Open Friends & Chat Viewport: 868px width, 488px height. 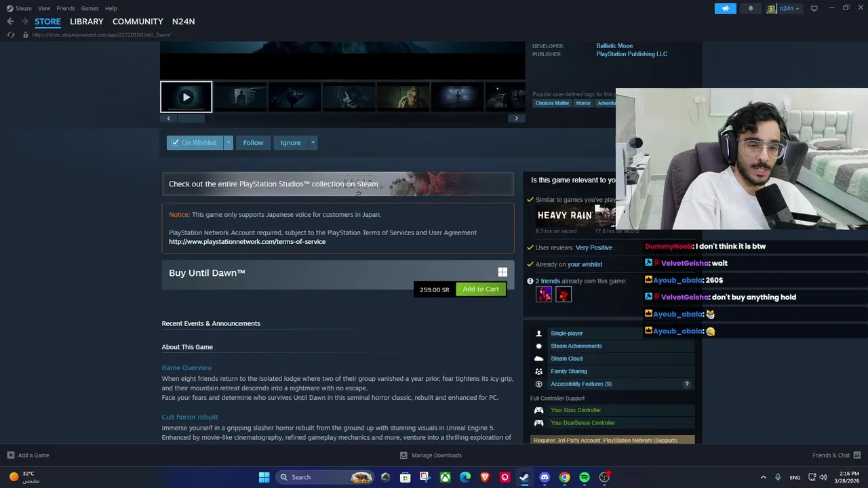(x=837, y=455)
